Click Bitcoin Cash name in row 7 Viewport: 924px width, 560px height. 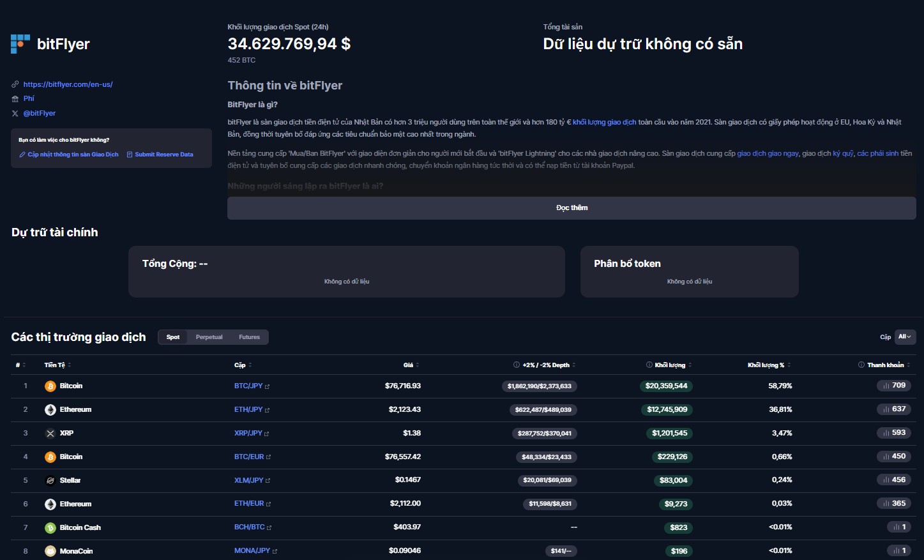[80, 528]
